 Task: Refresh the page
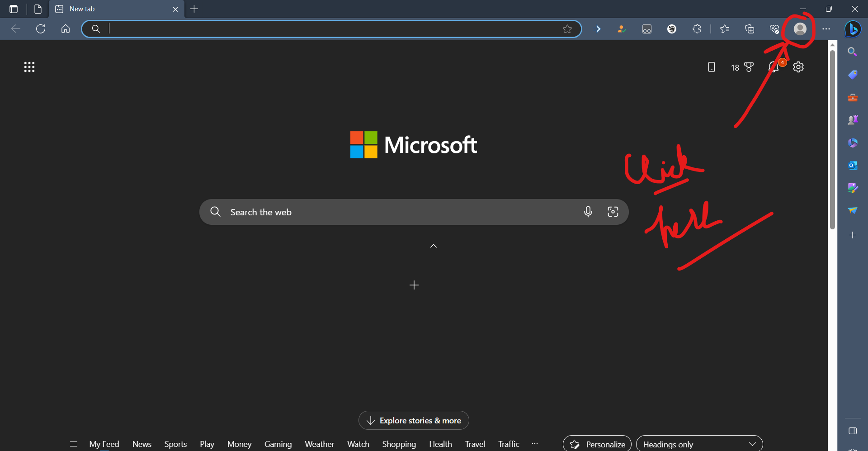[41, 29]
